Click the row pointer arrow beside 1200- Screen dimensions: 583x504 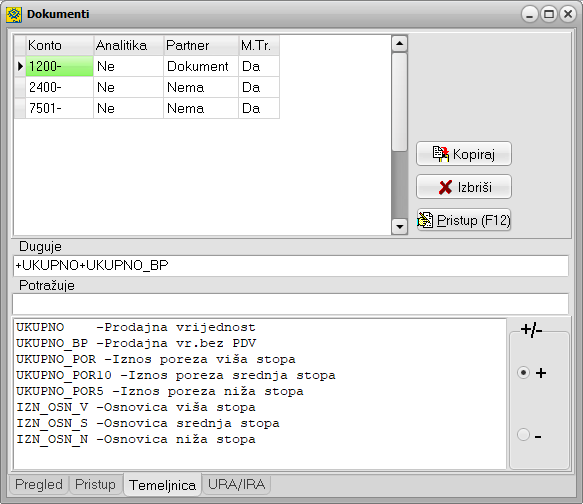click(x=20, y=66)
